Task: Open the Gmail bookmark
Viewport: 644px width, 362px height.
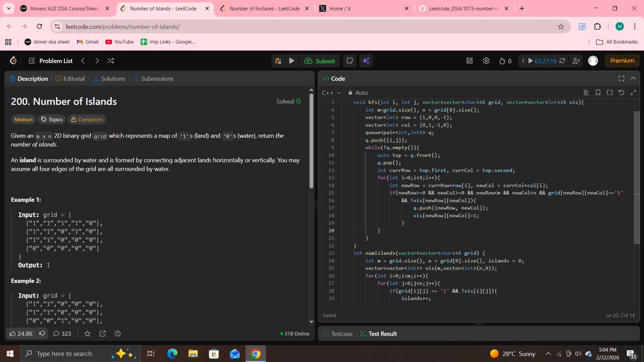Action: pos(87,42)
